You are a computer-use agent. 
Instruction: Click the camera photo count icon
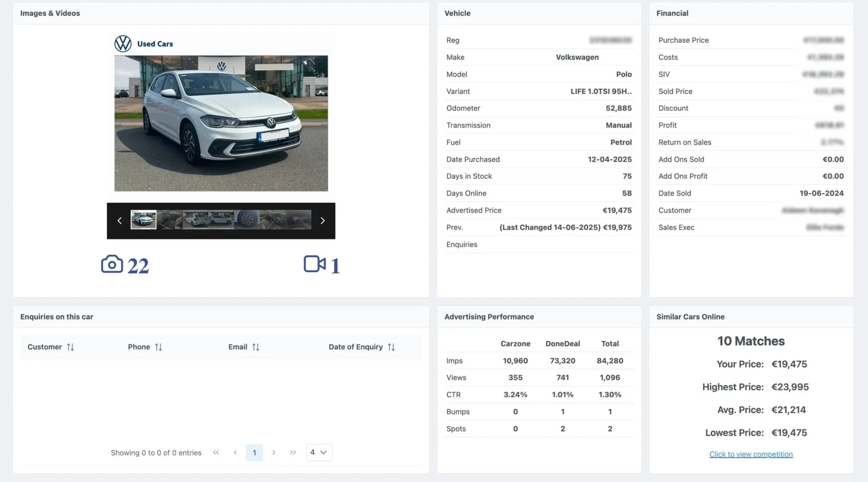click(112, 264)
